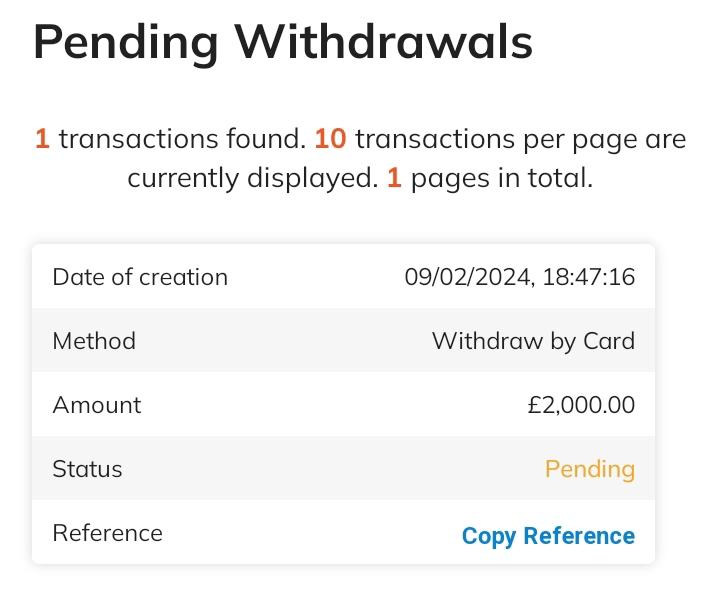Click the 'pages in total.' text
This screenshot has width=714, height=593.
pyautogui.click(x=502, y=179)
